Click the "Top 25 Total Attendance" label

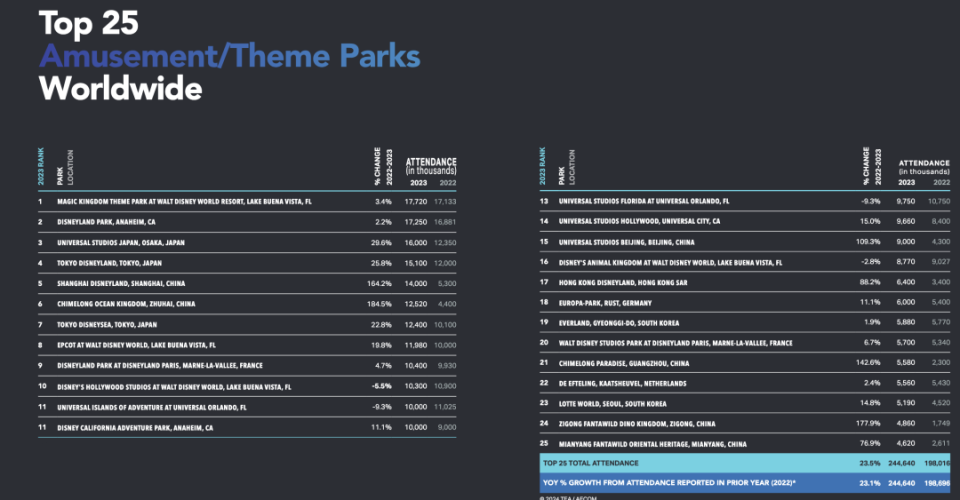591,463
